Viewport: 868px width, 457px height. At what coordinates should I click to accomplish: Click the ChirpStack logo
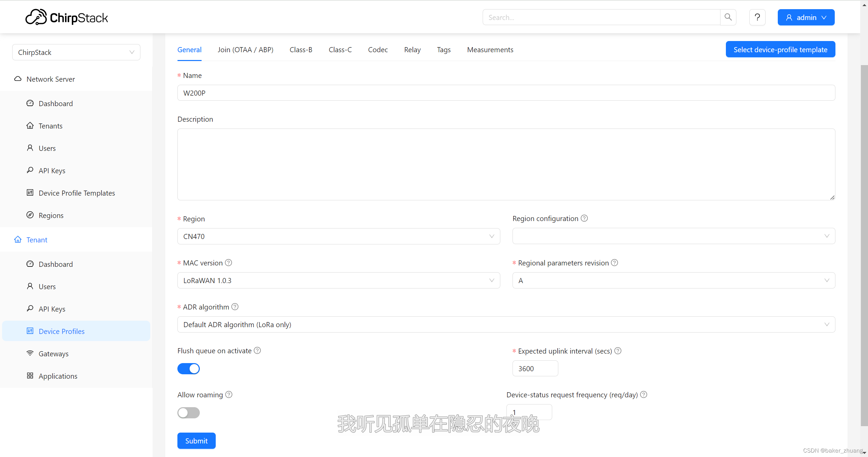[66, 17]
